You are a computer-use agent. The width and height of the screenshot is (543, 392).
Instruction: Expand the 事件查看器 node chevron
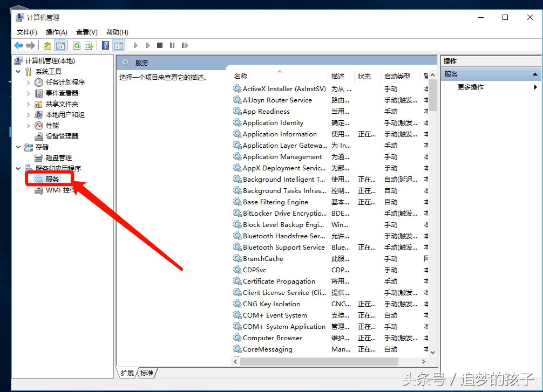click(29, 93)
